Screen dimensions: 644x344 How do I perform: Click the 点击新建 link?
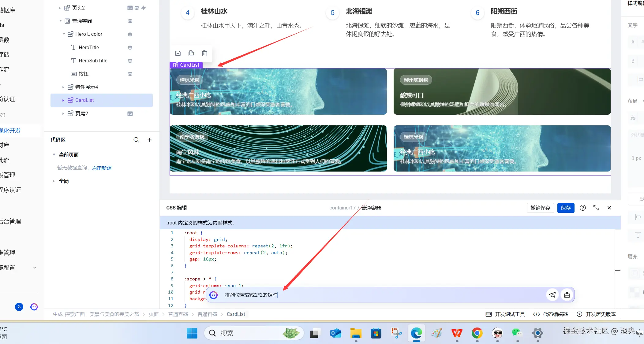(x=102, y=168)
